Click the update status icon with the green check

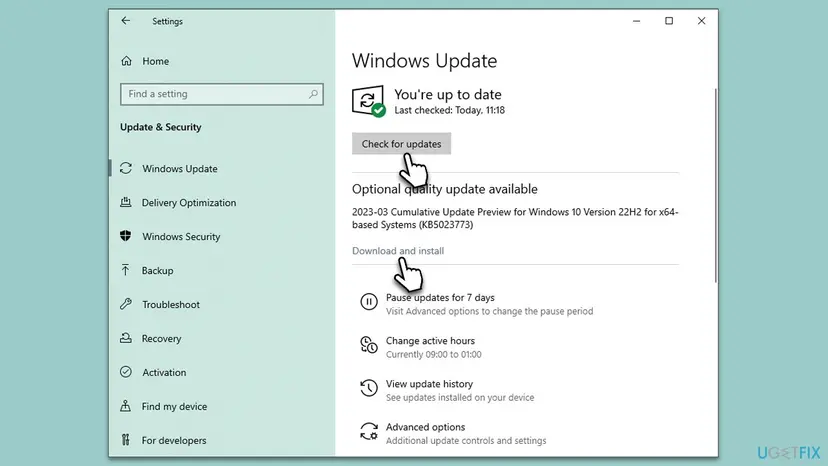pyautogui.click(x=368, y=101)
